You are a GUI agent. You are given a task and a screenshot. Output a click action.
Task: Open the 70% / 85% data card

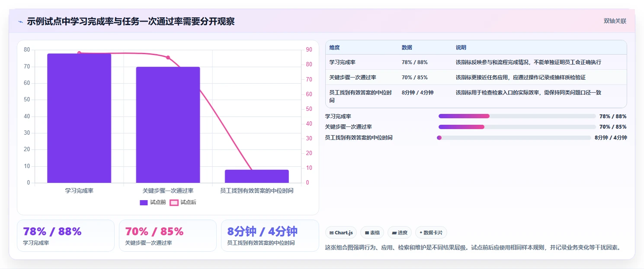(x=168, y=236)
